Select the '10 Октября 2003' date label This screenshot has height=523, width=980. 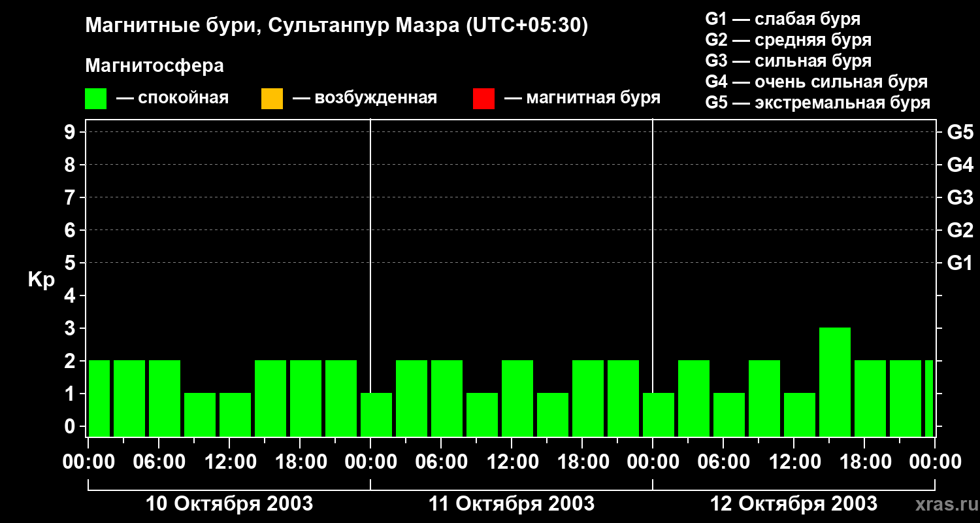[x=229, y=504]
